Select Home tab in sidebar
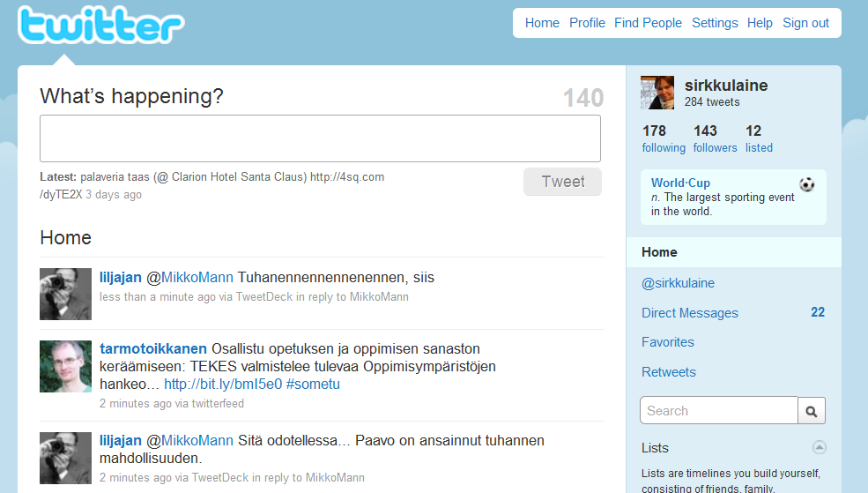Screen dimensions: 868x493 click(733, 252)
